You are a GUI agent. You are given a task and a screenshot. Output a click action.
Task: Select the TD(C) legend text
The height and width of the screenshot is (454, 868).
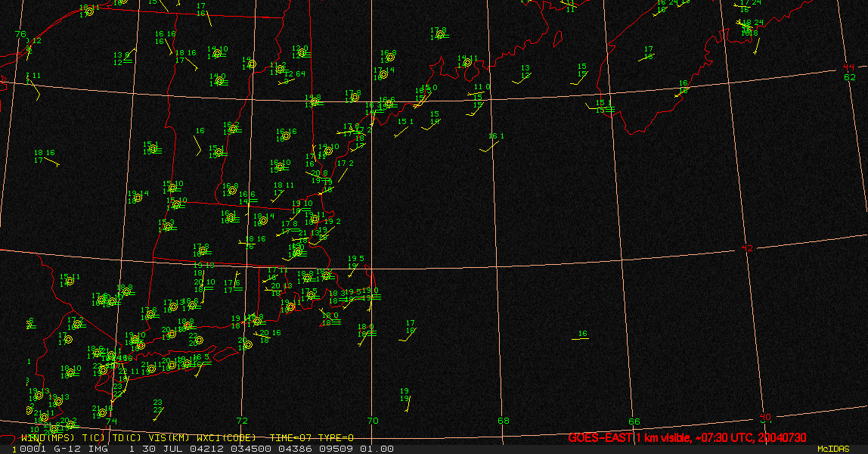pos(127,438)
